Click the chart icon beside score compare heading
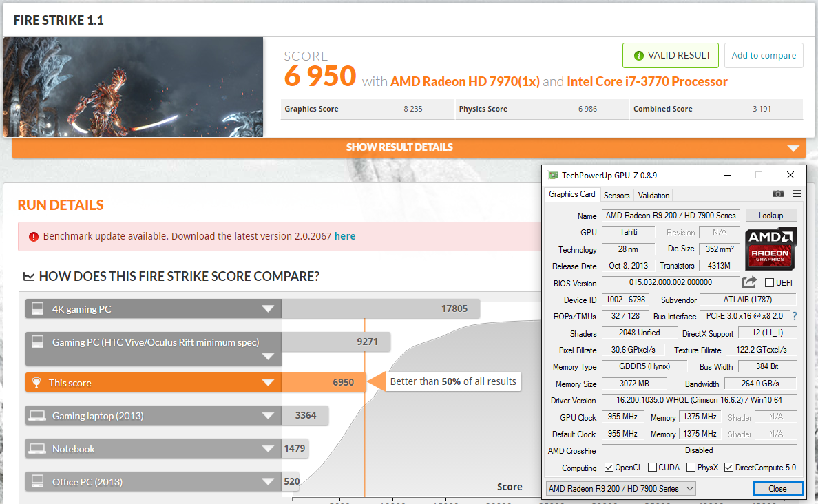818x504 pixels. click(x=29, y=277)
